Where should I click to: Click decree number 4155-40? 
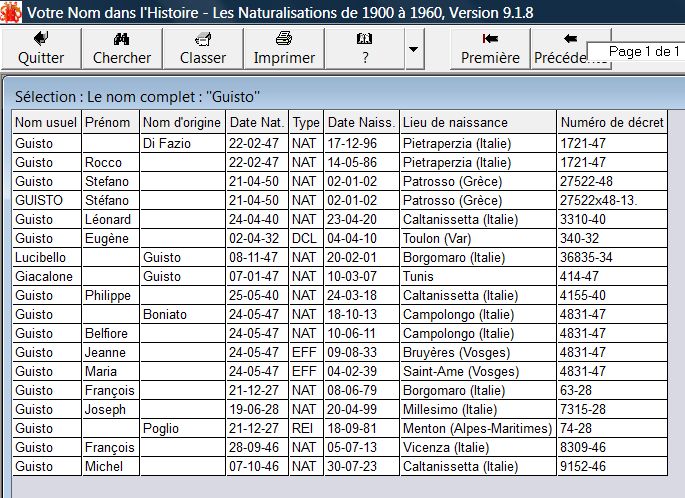(x=612, y=295)
